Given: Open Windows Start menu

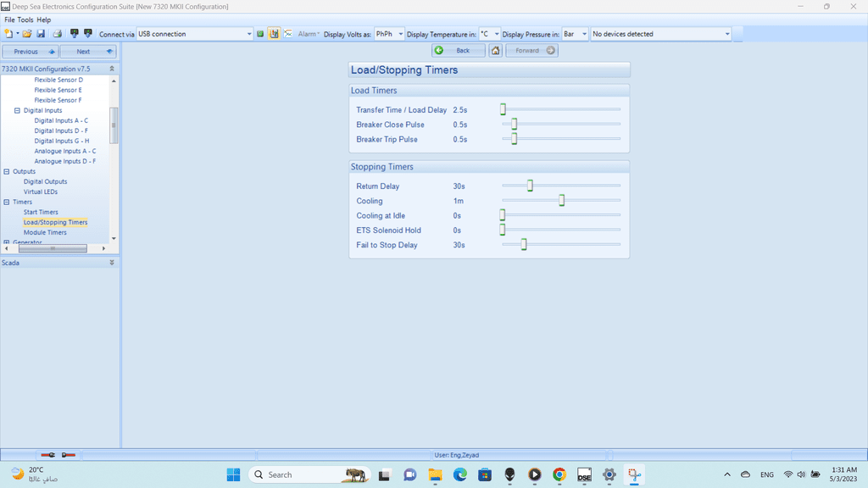Looking at the screenshot, I should [234, 474].
